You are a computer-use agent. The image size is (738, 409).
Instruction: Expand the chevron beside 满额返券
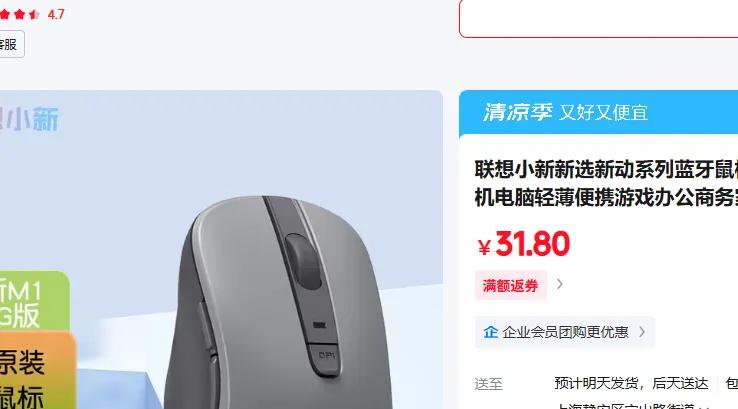[x=560, y=284]
